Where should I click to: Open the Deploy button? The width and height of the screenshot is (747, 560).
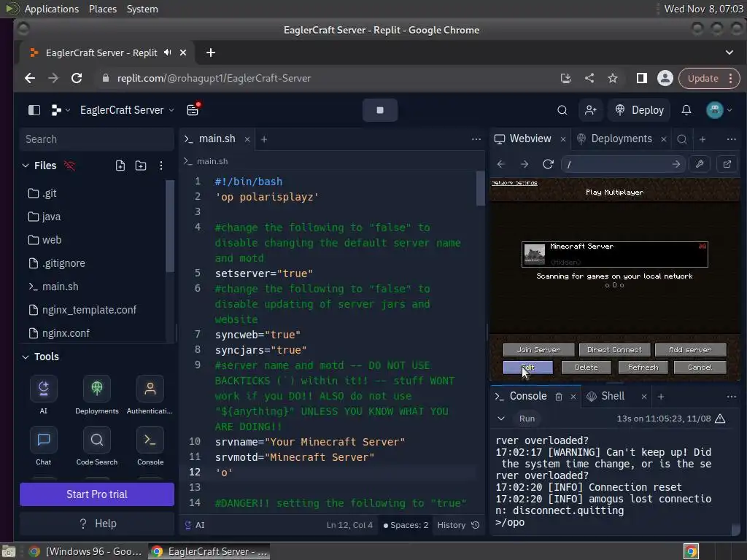coord(639,111)
